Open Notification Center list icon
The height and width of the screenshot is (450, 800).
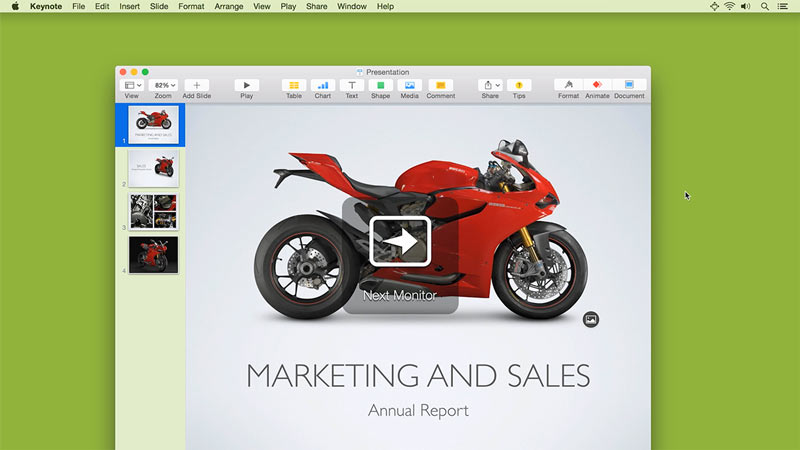(783, 6)
